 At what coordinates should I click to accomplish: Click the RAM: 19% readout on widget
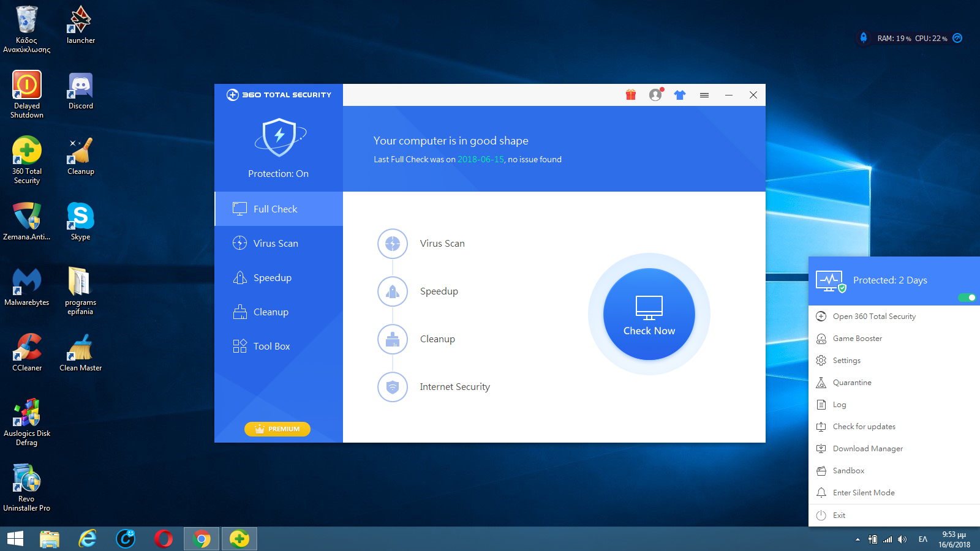pyautogui.click(x=894, y=39)
